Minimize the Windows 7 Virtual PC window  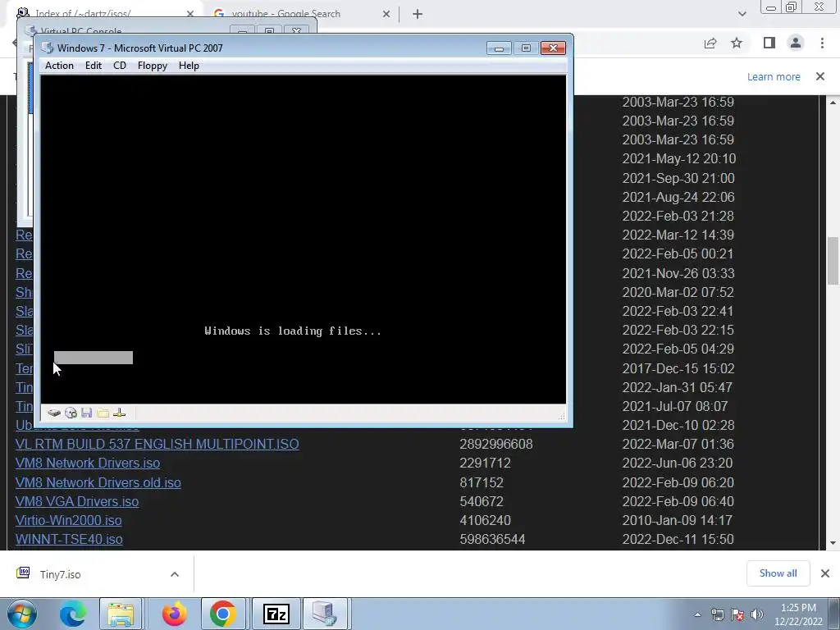pyautogui.click(x=499, y=48)
